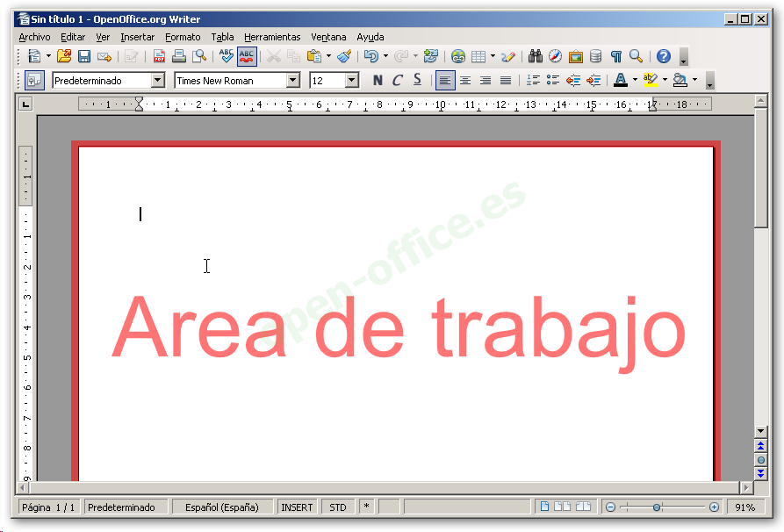Image resolution: width=784 pixels, height=532 pixels.
Task: Open a file with the Open folder icon
Action: click(x=64, y=56)
